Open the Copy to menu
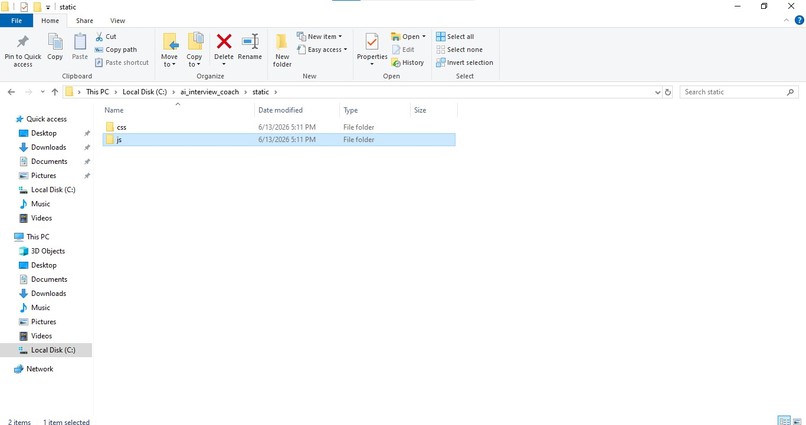Viewport: 806px width, 425px height. click(194, 50)
